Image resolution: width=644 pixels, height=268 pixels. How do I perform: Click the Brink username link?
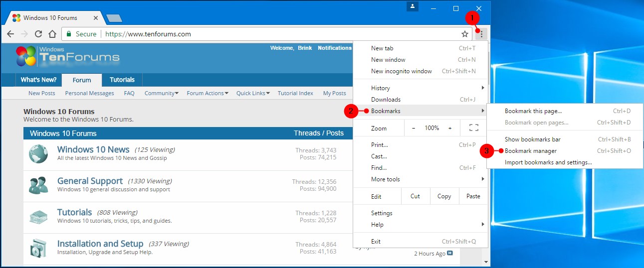click(305, 48)
